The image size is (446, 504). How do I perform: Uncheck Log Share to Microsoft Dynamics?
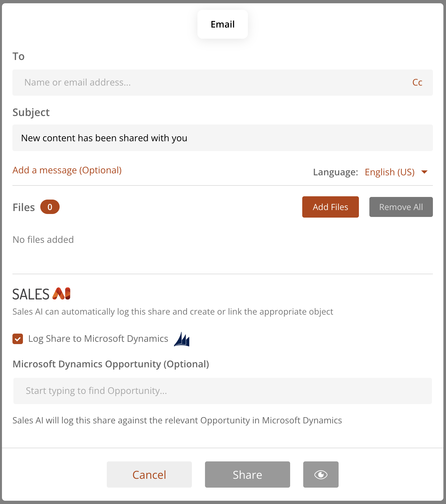(x=18, y=339)
